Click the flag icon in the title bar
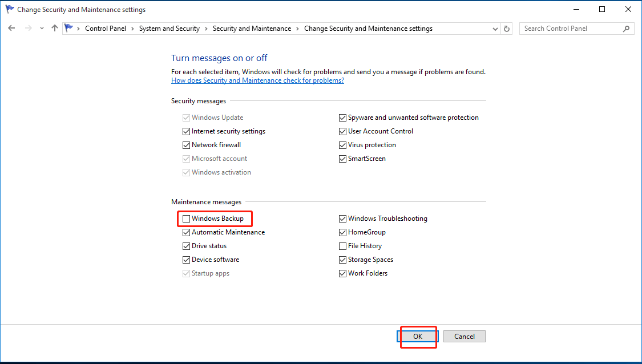This screenshot has width=642, height=364. [x=9, y=9]
